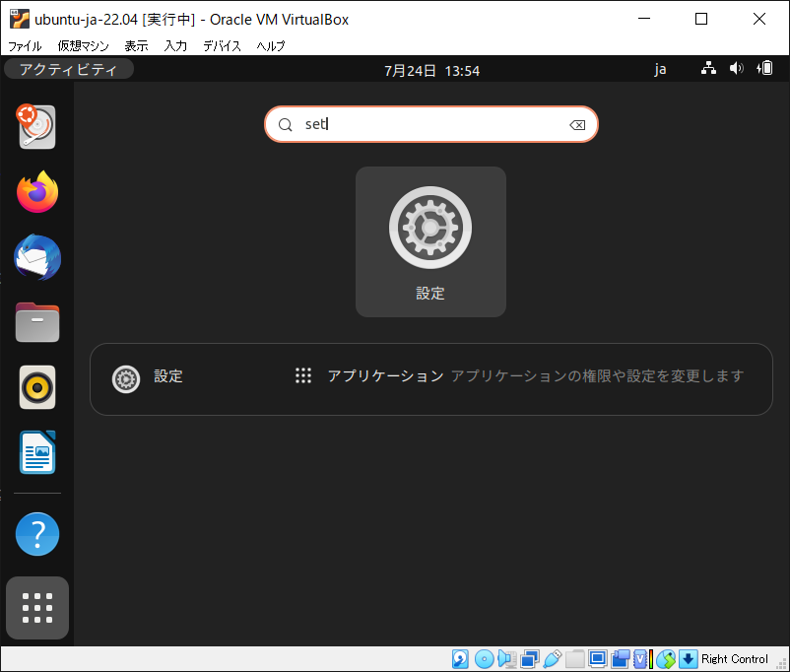Click the battery power icon in top bar

tap(764, 68)
